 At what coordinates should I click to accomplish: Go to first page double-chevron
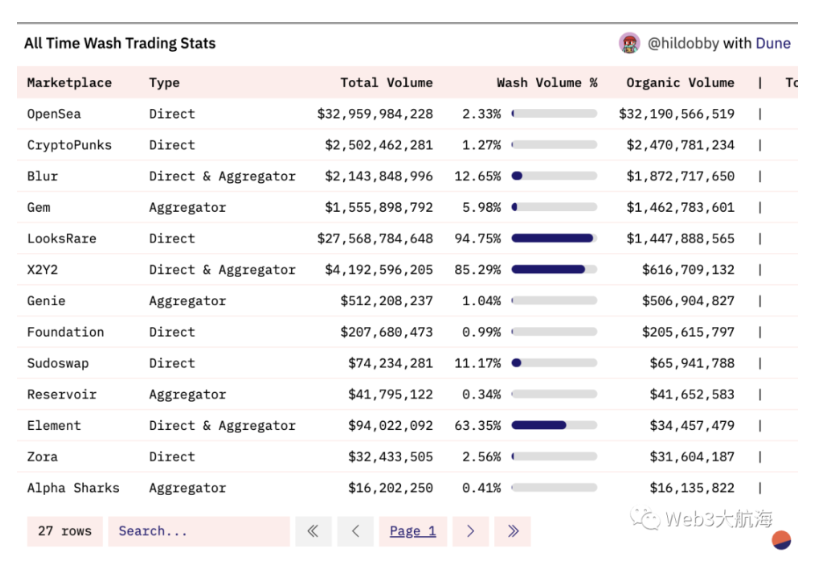[313, 531]
